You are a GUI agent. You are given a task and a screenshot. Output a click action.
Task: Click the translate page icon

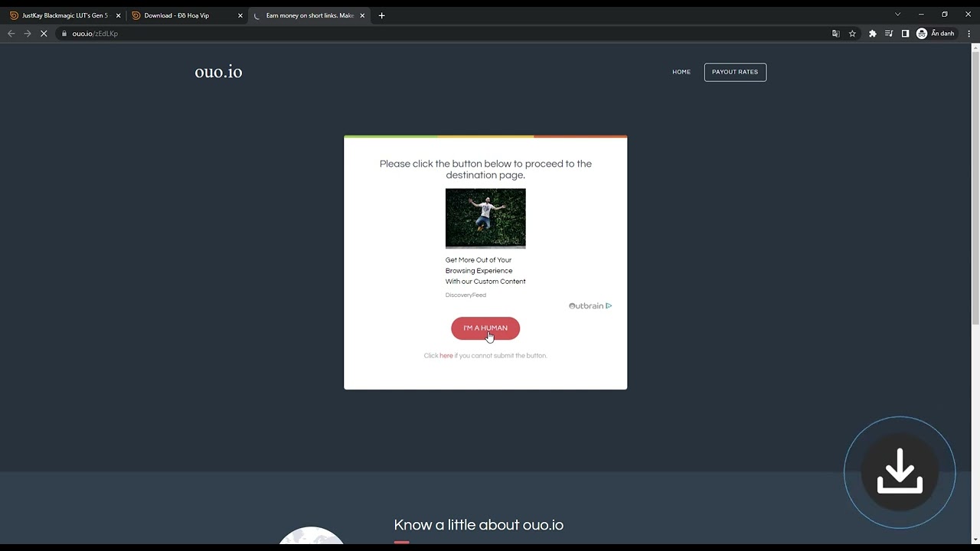[x=835, y=34]
